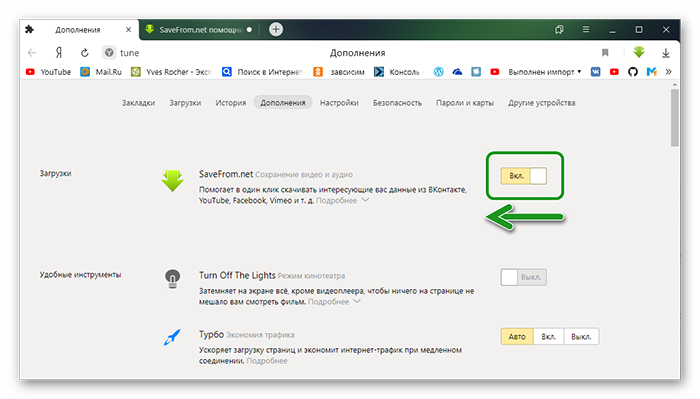This screenshot has height=399, width=700.
Task: Open the YouTube bookmark
Action: tap(48, 72)
